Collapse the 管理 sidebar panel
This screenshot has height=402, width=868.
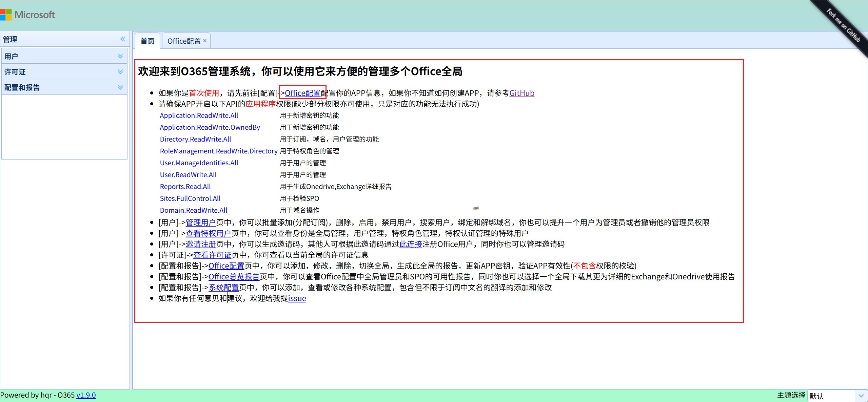click(123, 39)
